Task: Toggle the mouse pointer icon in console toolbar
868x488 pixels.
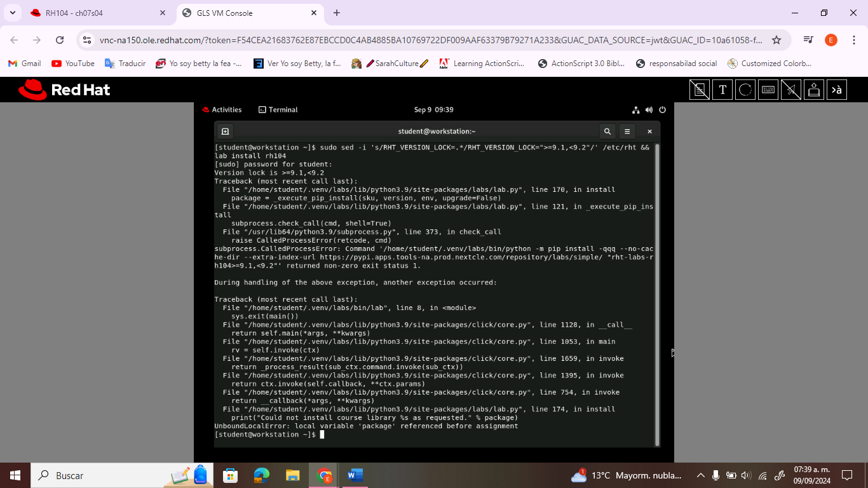Action: (x=791, y=89)
